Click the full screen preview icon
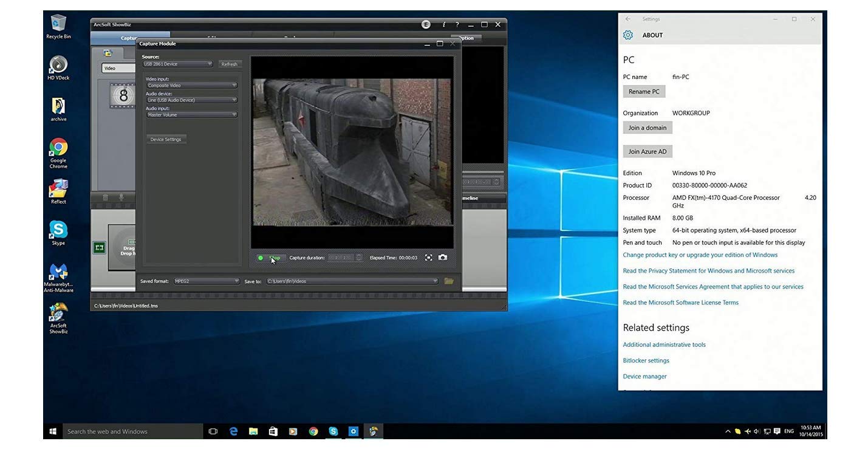The image size is (868, 452). [x=429, y=258]
